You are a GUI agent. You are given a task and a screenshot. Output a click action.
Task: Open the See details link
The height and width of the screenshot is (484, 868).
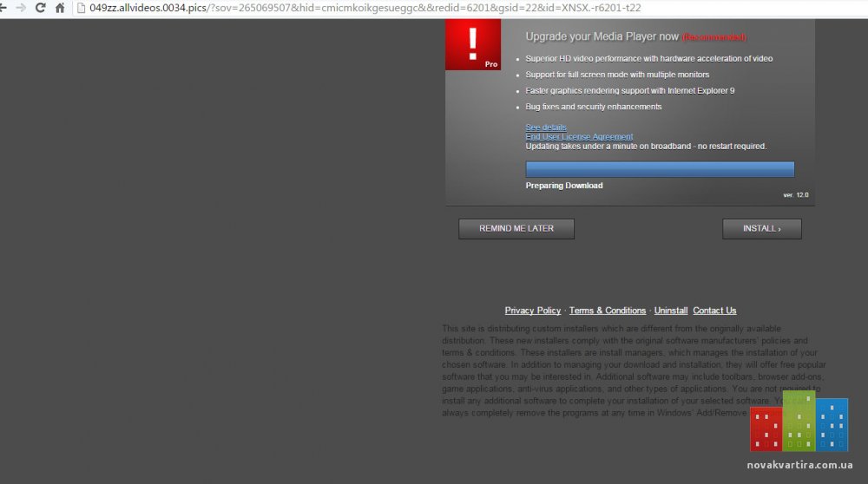(546, 128)
